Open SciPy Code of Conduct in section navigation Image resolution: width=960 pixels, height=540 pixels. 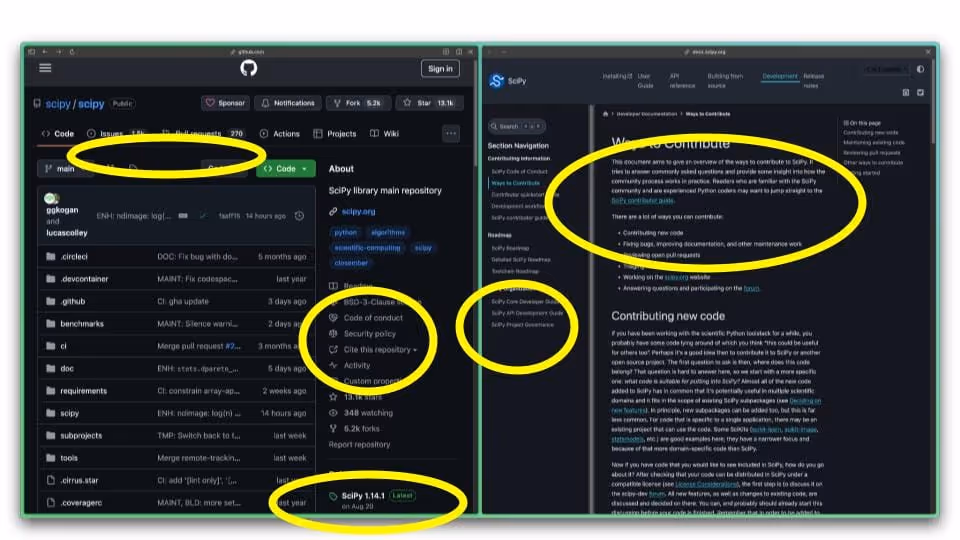click(x=519, y=171)
